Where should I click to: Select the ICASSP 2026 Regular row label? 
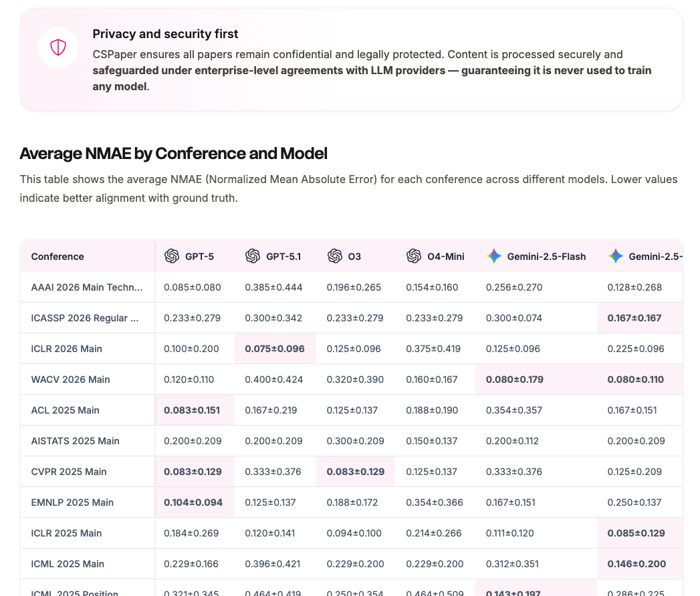coord(86,318)
